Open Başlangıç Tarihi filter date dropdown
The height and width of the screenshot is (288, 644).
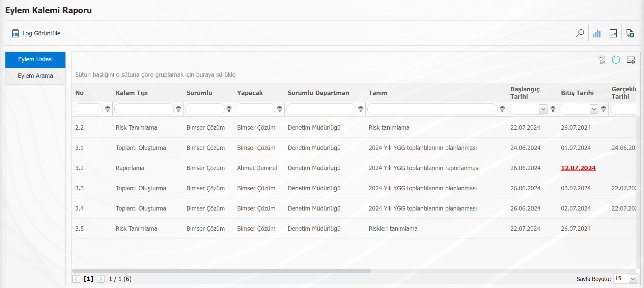coord(543,109)
